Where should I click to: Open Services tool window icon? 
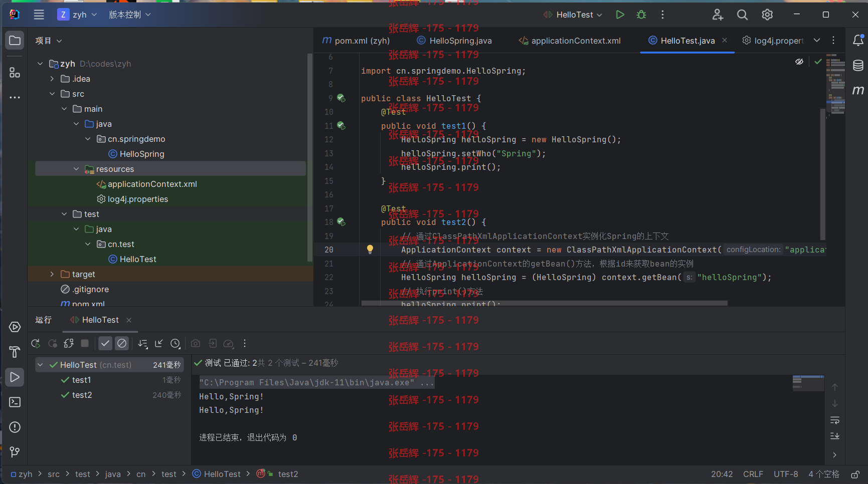click(15, 327)
